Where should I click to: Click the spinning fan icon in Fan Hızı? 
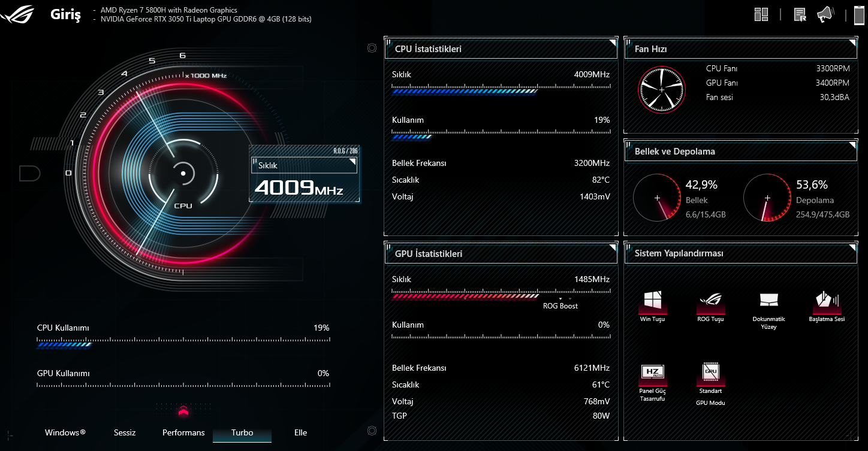coord(661,89)
